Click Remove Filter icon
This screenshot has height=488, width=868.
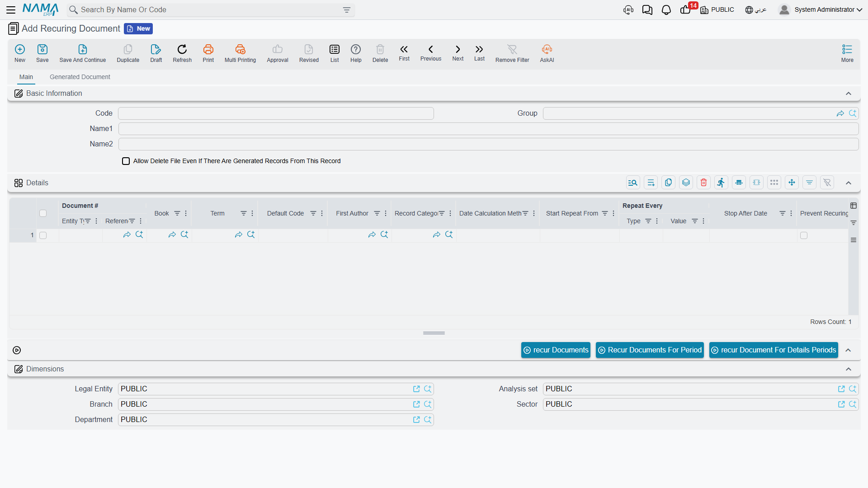(512, 53)
